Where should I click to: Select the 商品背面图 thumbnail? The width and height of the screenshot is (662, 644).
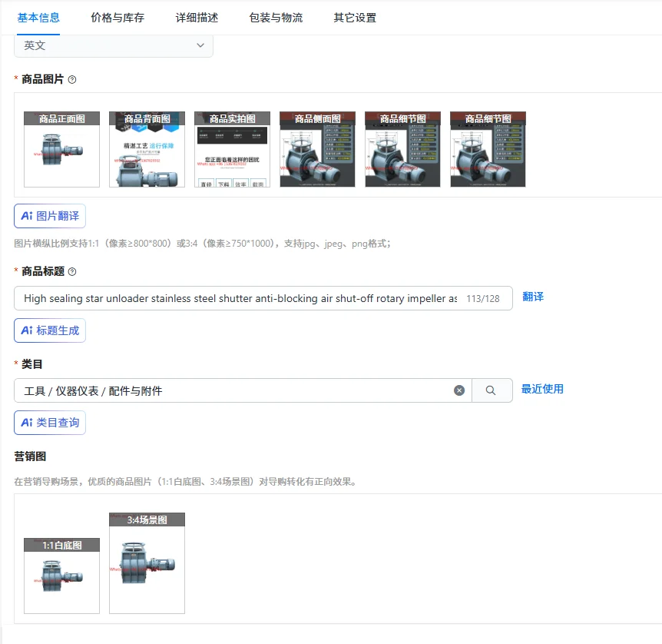click(x=147, y=149)
